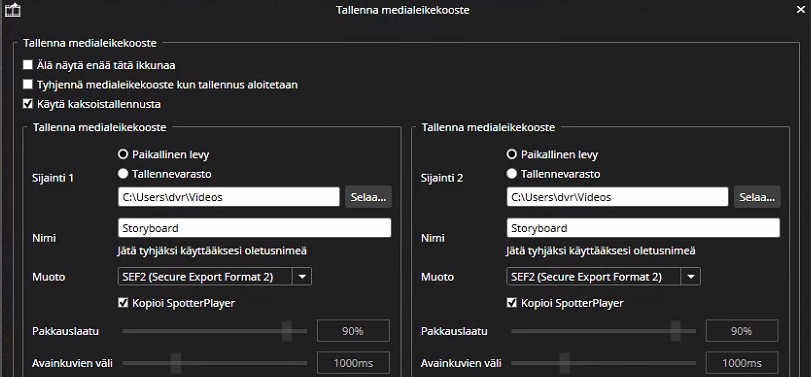The height and width of the screenshot is (377, 811).
Task: Select 'Tallennevarasto' for Sijainti 2
Action: point(512,174)
